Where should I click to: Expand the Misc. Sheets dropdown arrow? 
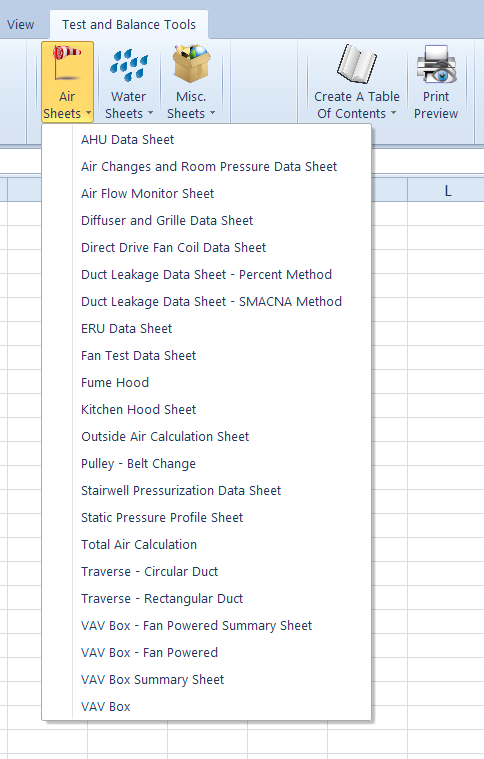tap(212, 113)
